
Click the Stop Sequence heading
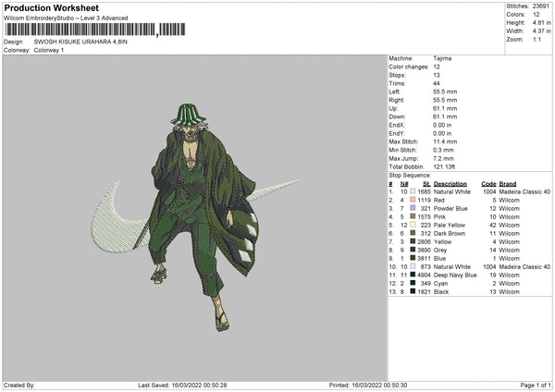tap(410, 175)
